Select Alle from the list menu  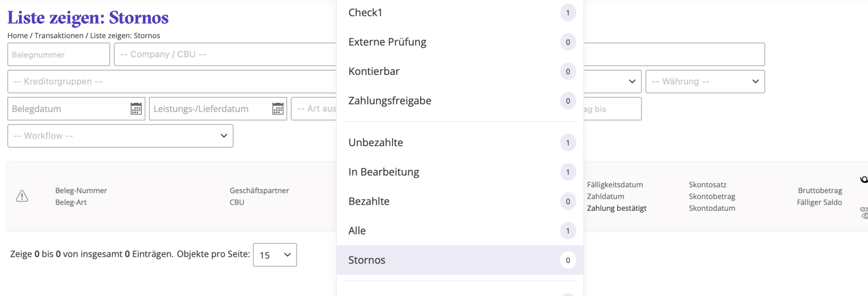(x=460, y=231)
